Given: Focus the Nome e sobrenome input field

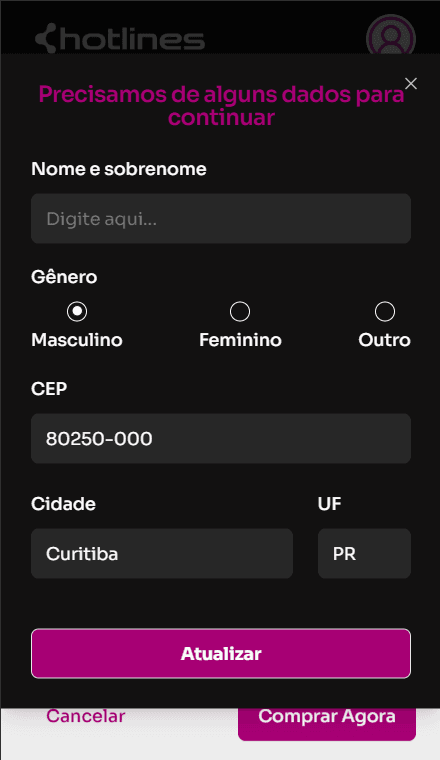Looking at the screenshot, I should (x=221, y=219).
